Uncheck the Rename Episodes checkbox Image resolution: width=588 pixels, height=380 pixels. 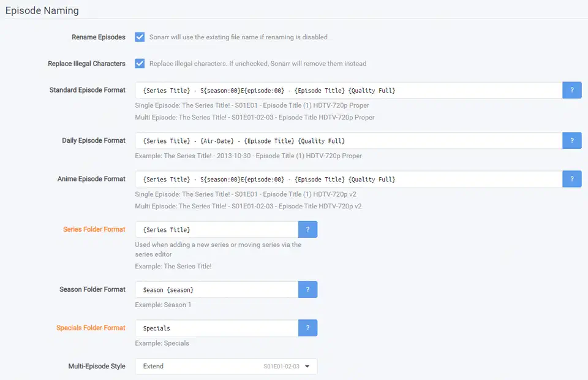pyautogui.click(x=140, y=37)
